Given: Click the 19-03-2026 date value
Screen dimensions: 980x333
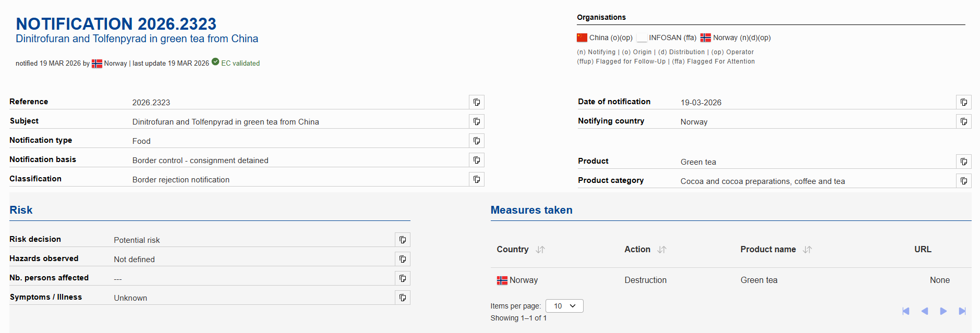Looking at the screenshot, I should tap(701, 103).
